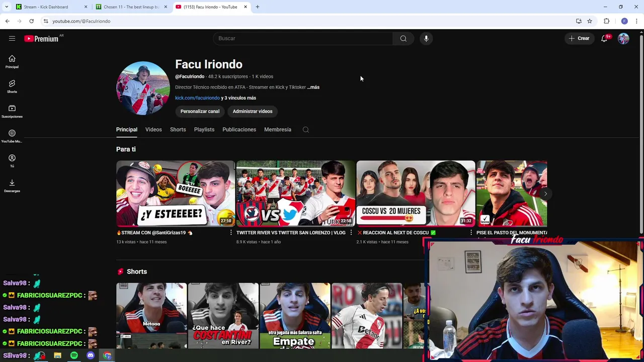This screenshot has width=644, height=362.
Task: Open River vs Twitter video thumbnail
Action: pos(295,194)
